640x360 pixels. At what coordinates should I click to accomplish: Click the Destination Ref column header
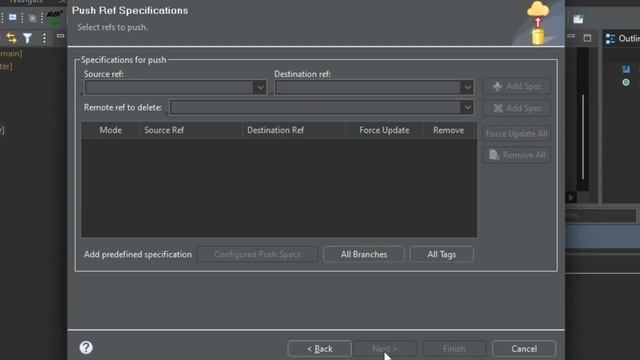(294, 130)
